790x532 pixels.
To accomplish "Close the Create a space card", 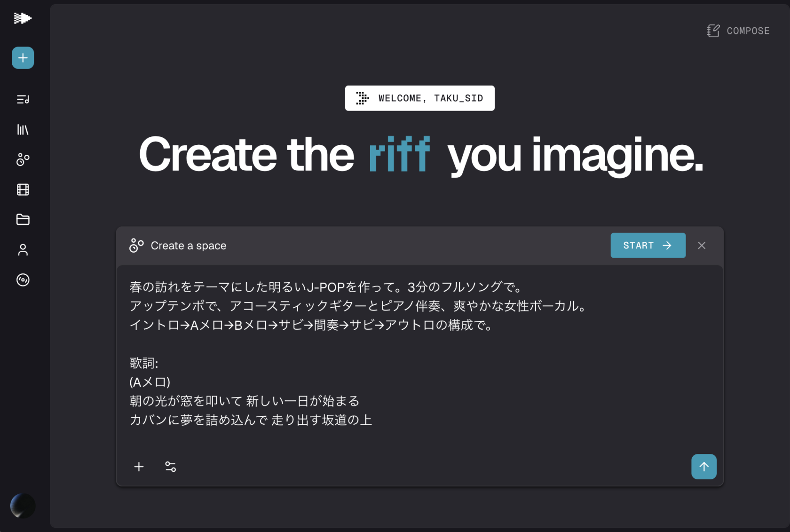I will (x=702, y=245).
